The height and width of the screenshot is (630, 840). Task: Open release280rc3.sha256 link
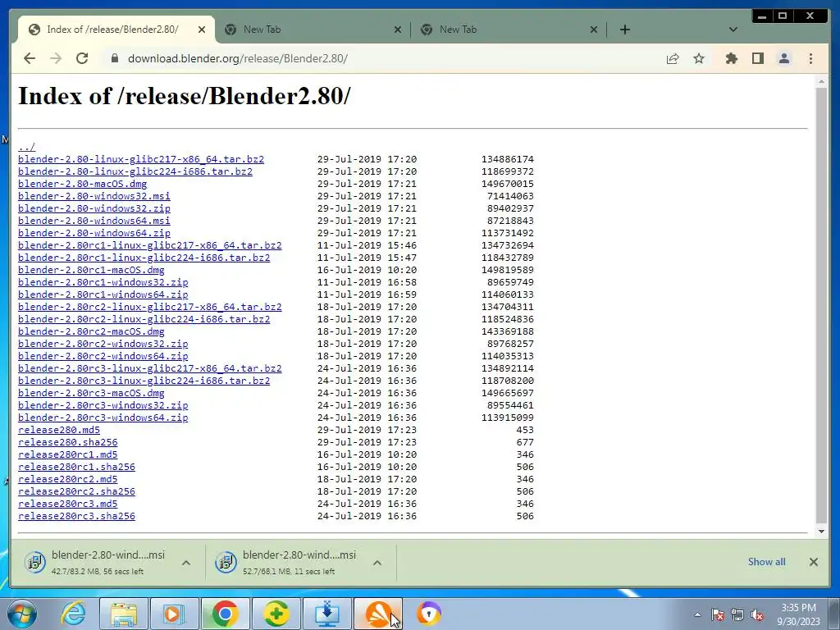[76, 517]
